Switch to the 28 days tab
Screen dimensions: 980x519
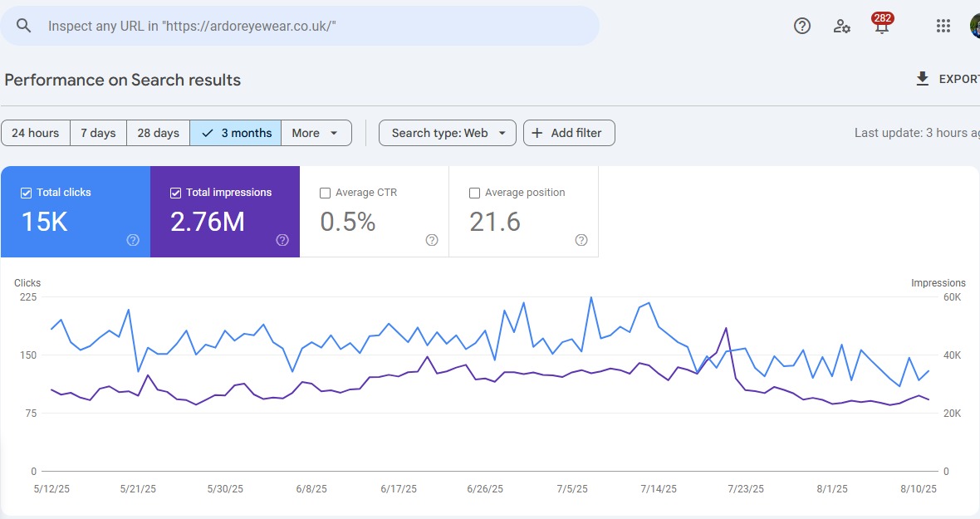pyautogui.click(x=158, y=133)
